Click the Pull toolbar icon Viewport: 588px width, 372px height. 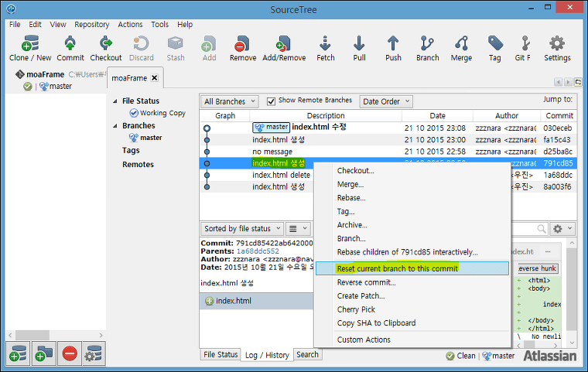coord(359,43)
